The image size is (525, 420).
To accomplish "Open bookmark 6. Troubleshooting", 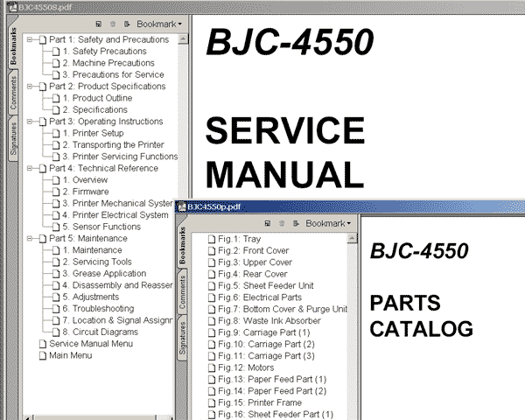I will [98, 309].
